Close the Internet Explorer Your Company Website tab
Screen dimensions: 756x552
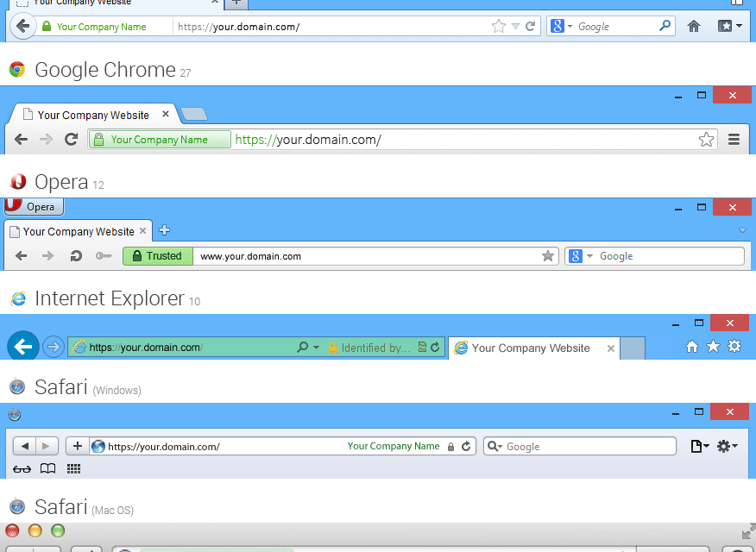point(610,348)
